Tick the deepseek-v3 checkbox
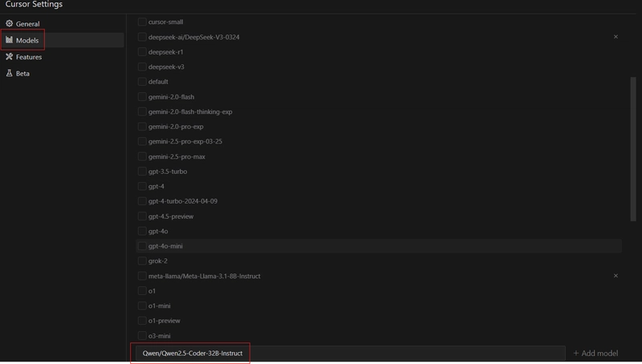The width and height of the screenshot is (642, 364). 142,67
